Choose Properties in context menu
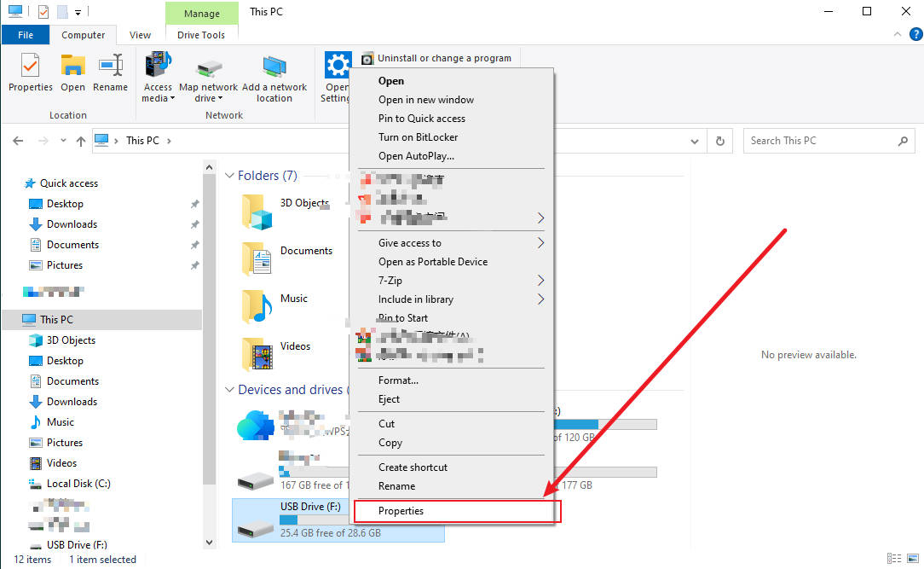This screenshot has width=924, height=569. pyautogui.click(x=401, y=511)
